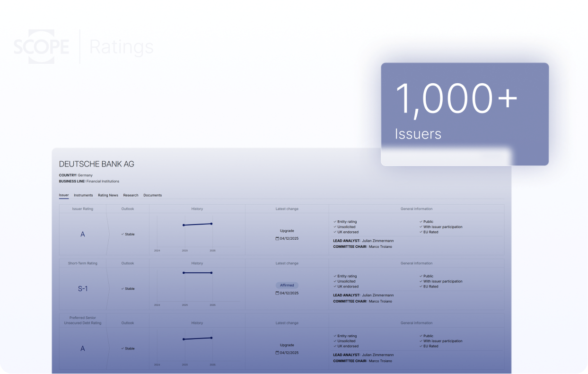Click 04/12/2025 date in Issuer Rating row
Screen dimensions: 588x374
tap(289, 239)
